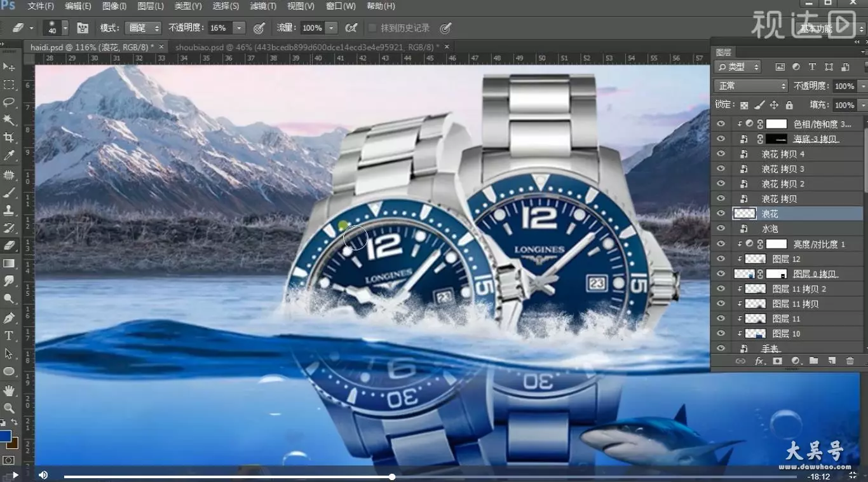Select the Healing Brush tool

9,175
